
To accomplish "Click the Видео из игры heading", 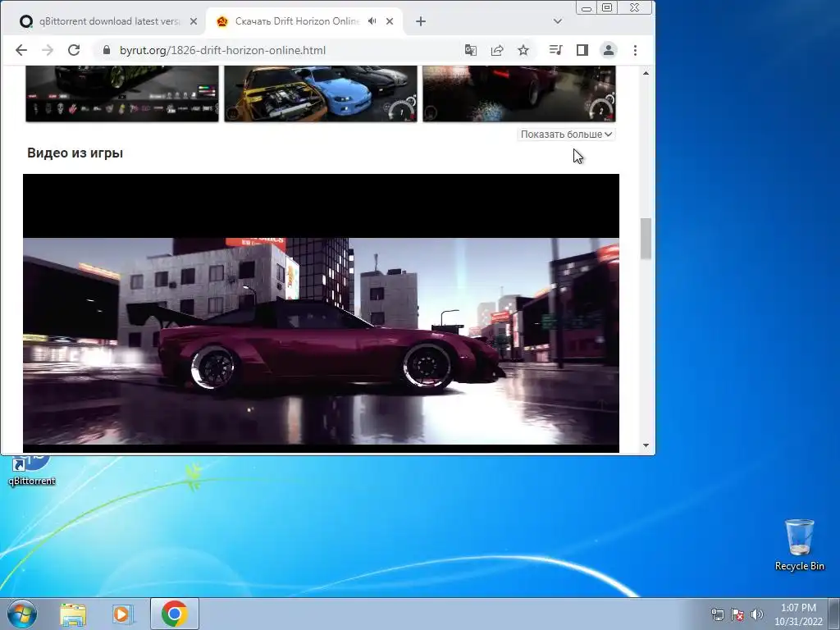I will coord(75,153).
